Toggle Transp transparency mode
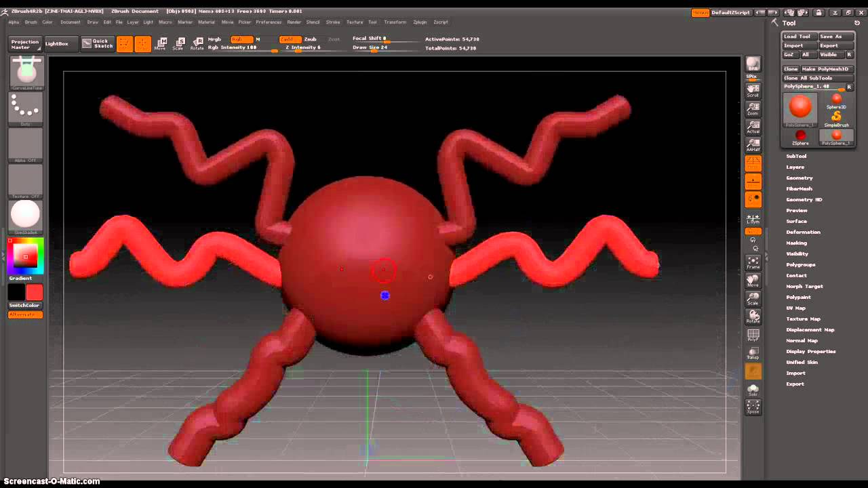868x488 pixels. (753, 353)
